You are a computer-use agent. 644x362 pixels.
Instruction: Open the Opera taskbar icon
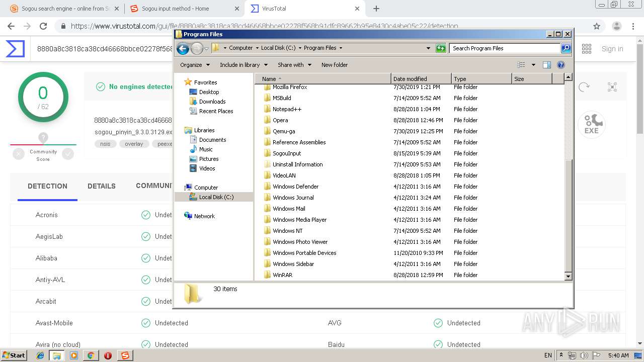(108, 355)
